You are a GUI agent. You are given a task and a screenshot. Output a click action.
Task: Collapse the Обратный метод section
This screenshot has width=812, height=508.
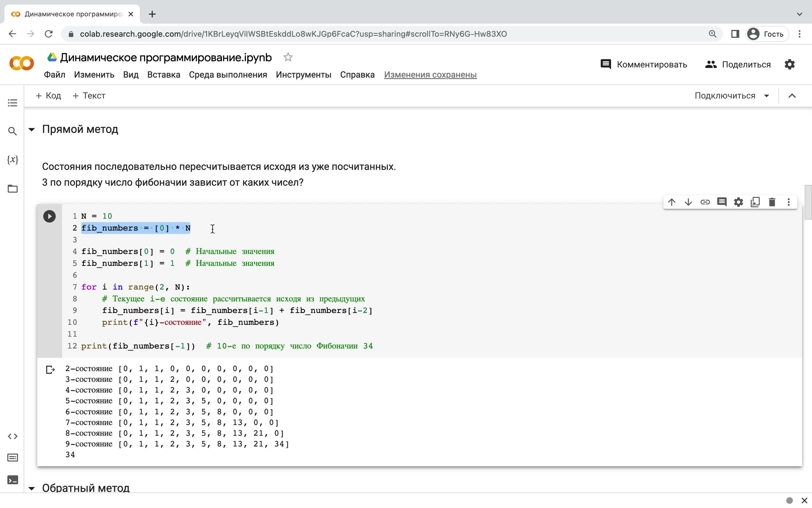[32, 488]
